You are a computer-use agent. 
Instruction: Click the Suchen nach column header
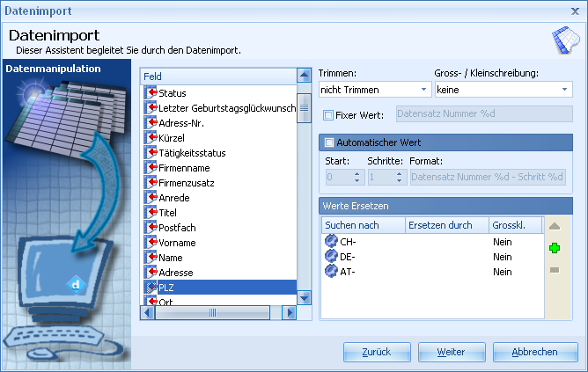(364, 225)
